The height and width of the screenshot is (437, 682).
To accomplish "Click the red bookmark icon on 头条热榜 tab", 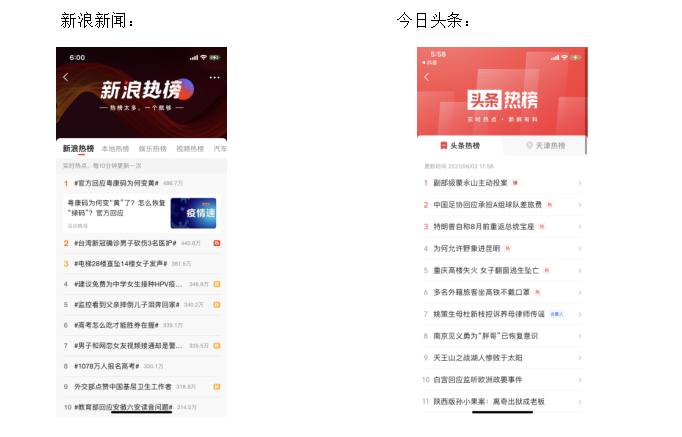I will (x=444, y=146).
